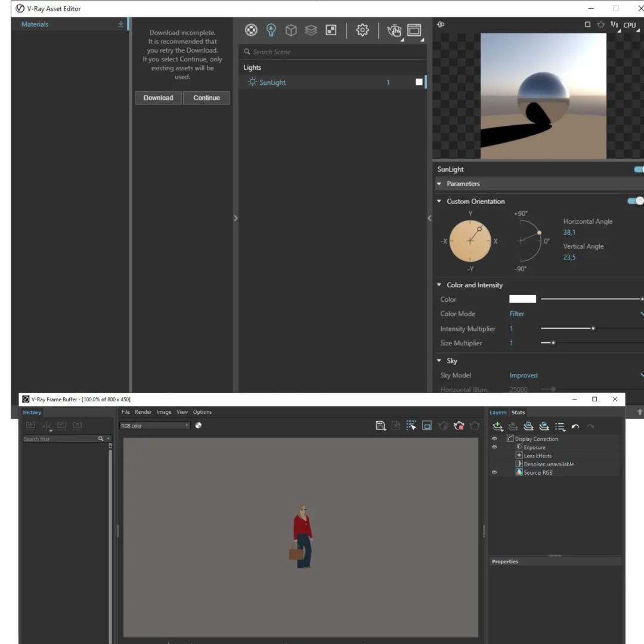Viewport: 644px width, 644px height.
Task: Open the RGB color channel dropdown
Action: (155, 426)
